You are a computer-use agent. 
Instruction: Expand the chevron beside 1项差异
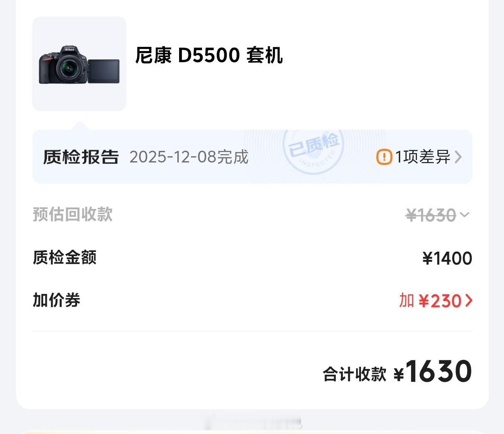coord(458,157)
